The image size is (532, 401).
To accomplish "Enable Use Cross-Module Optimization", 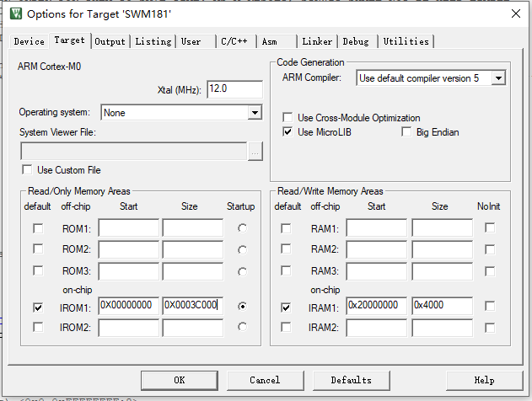I will [287, 118].
